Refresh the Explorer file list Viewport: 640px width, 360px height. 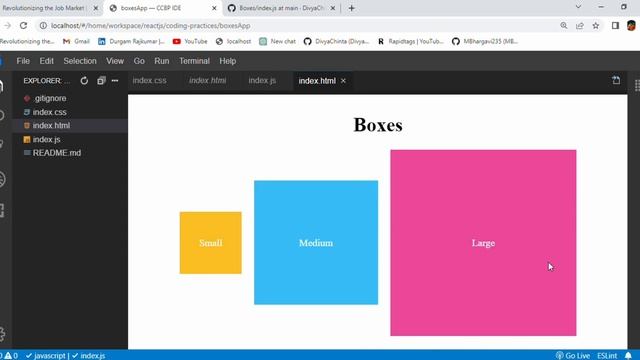[84, 81]
